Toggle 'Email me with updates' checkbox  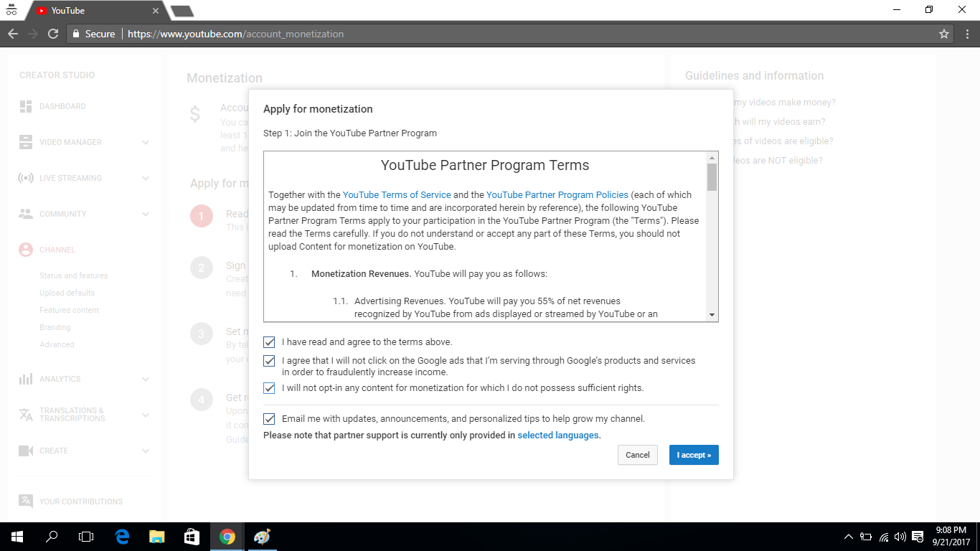[269, 419]
